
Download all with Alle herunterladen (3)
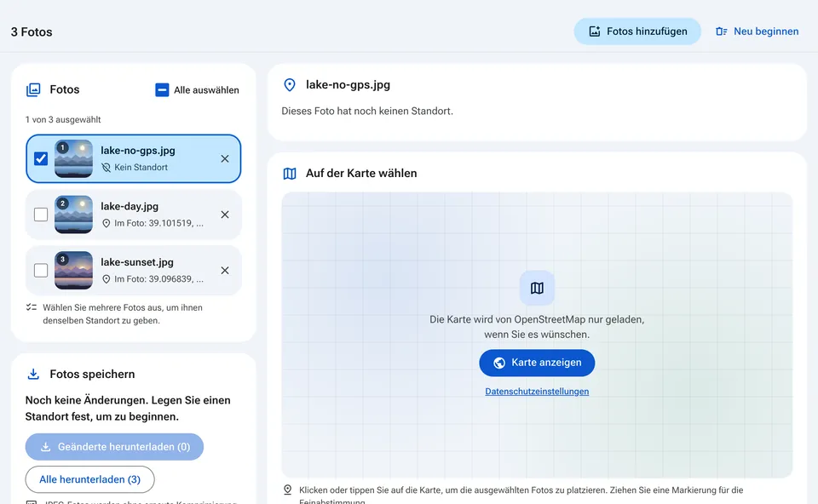pyautogui.click(x=89, y=479)
